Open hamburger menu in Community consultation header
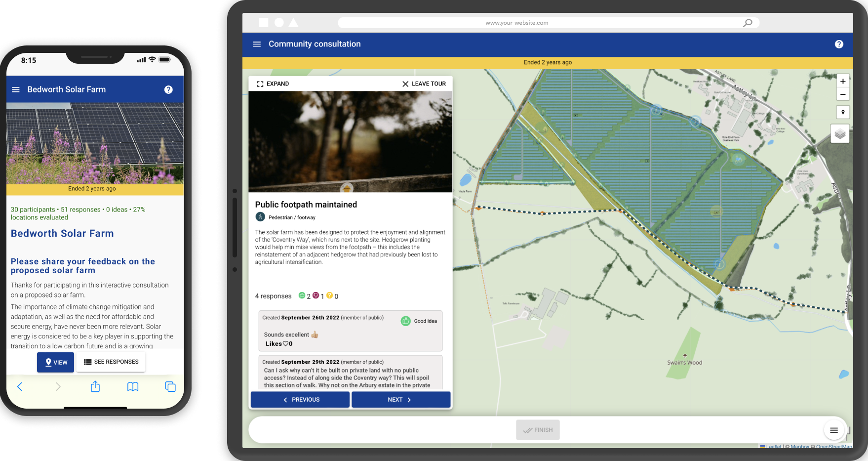Screen dimensions: 868x461 tap(257, 44)
